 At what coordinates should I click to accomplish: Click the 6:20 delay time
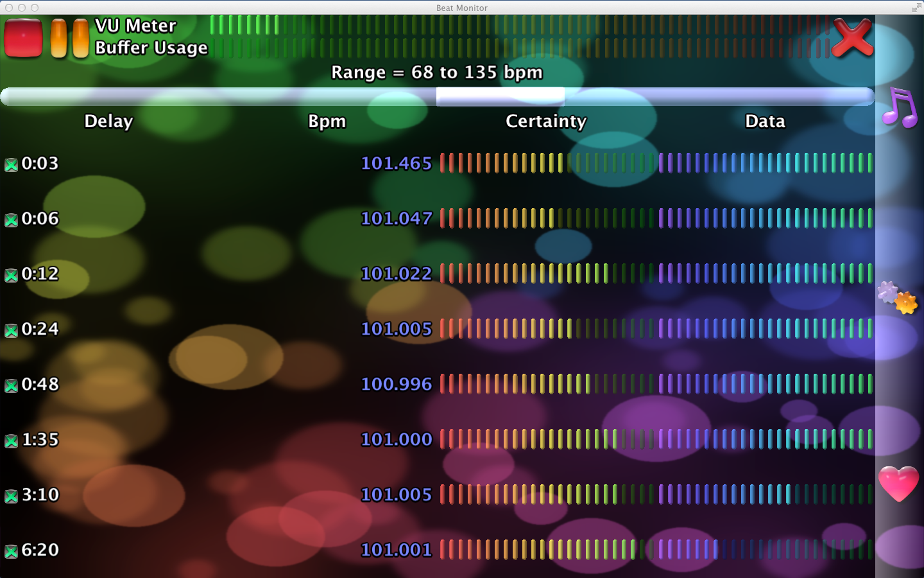pos(40,550)
